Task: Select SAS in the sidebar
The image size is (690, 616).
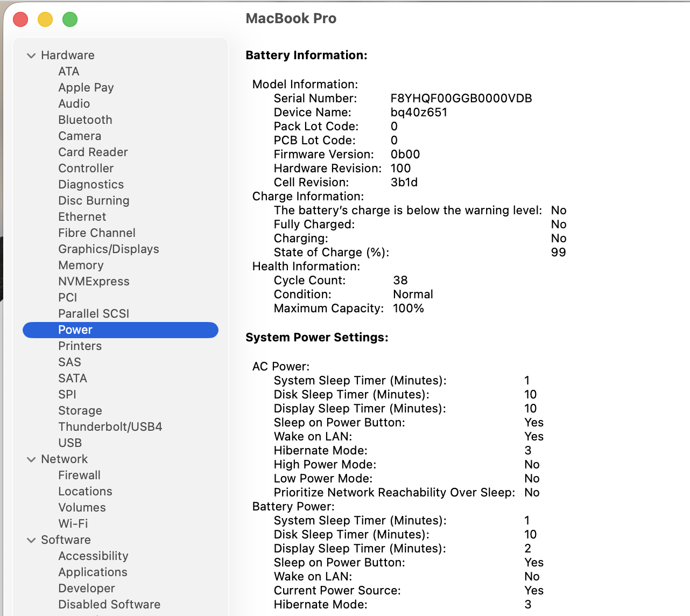Action: click(x=70, y=362)
